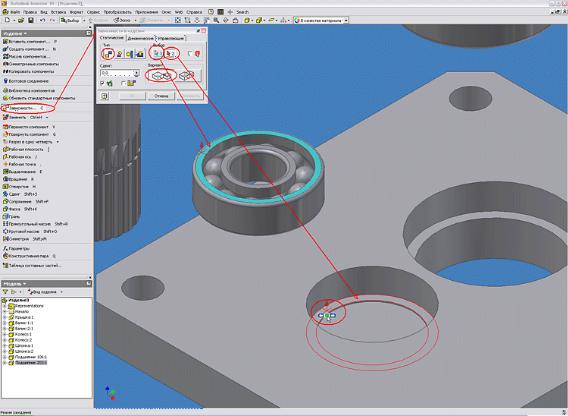Select Шпонка:1 in the browser
Image resolution: width=568 pixels, height=416 pixels.
click(21, 346)
